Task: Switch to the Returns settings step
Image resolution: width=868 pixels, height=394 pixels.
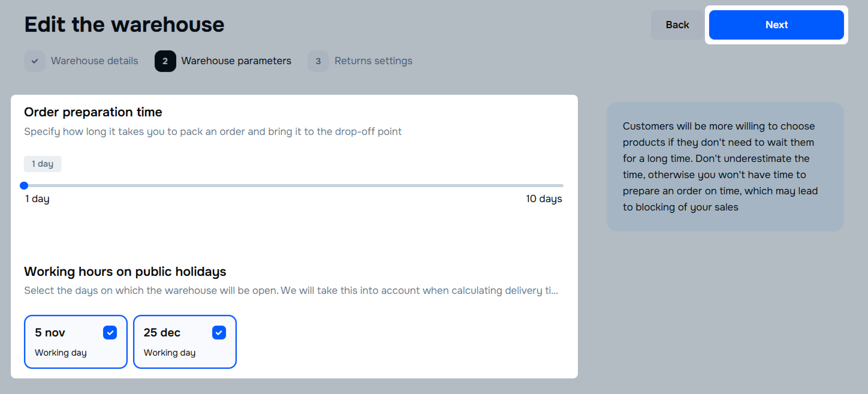Action: (373, 61)
